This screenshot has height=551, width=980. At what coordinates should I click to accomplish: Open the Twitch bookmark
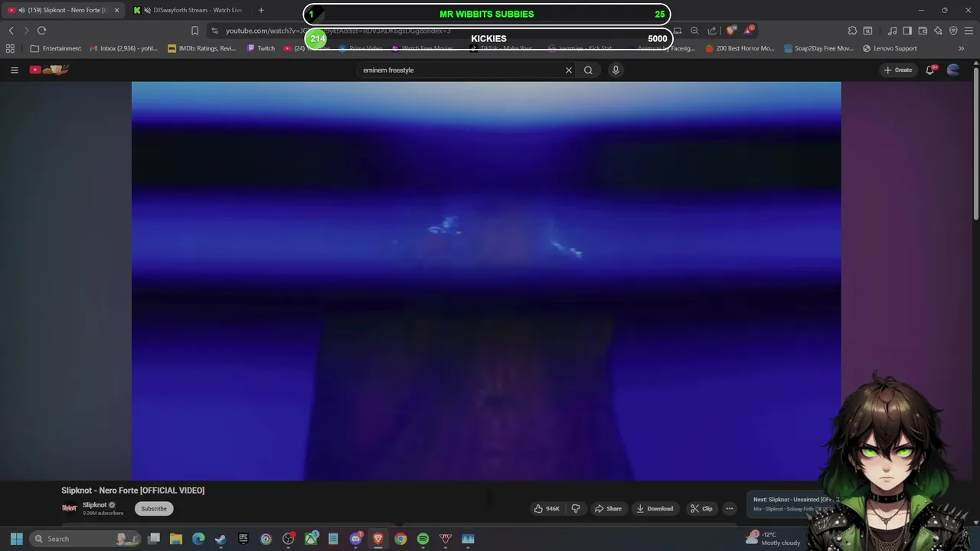[260, 48]
